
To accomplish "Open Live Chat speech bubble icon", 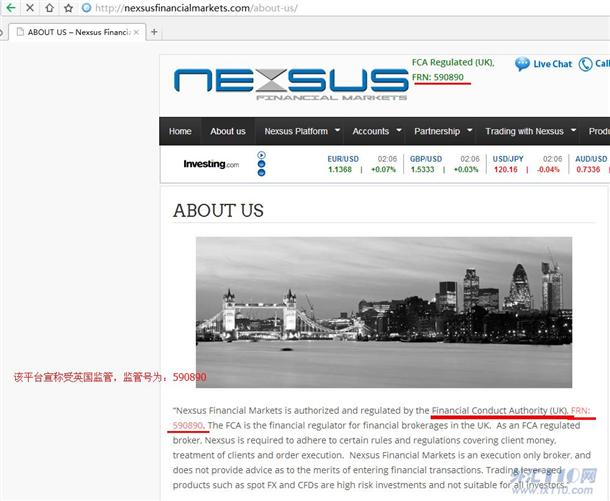I will pyautogui.click(x=522, y=64).
